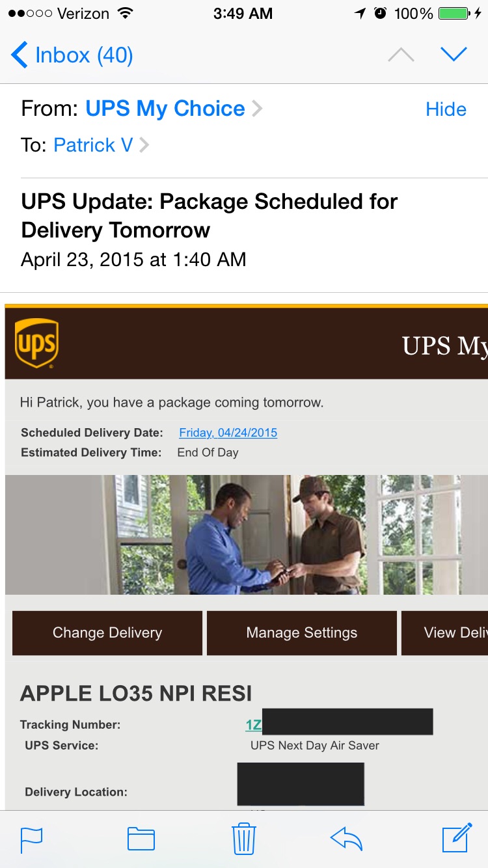
Task: Go to previous message with up arrow
Action: click(x=401, y=55)
